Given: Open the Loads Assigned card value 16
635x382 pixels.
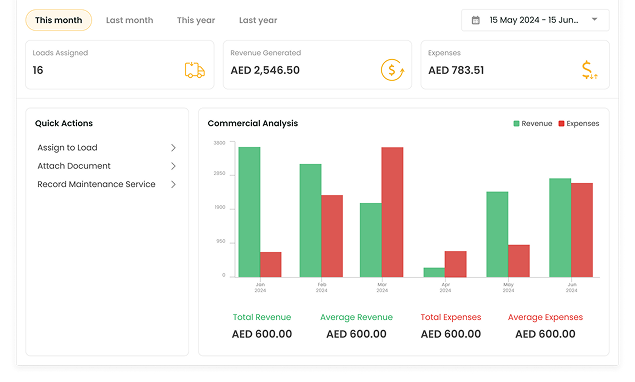Looking at the screenshot, I should (38, 70).
